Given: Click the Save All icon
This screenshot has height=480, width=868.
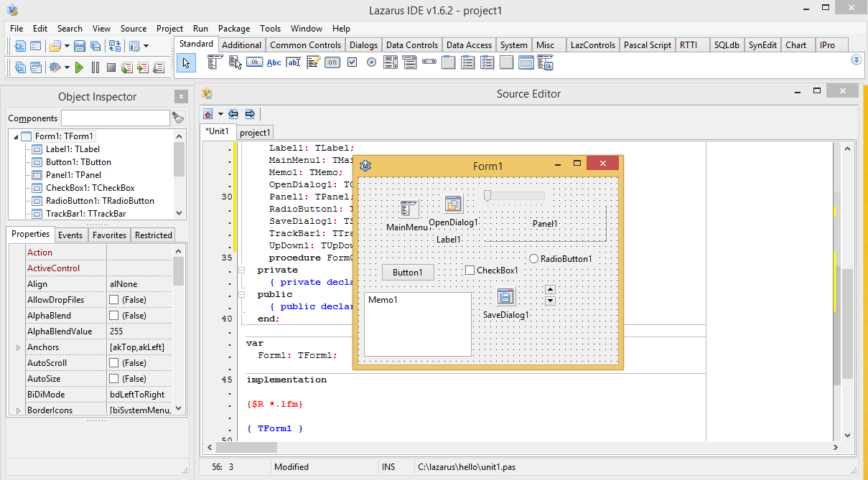Looking at the screenshot, I should (x=96, y=46).
